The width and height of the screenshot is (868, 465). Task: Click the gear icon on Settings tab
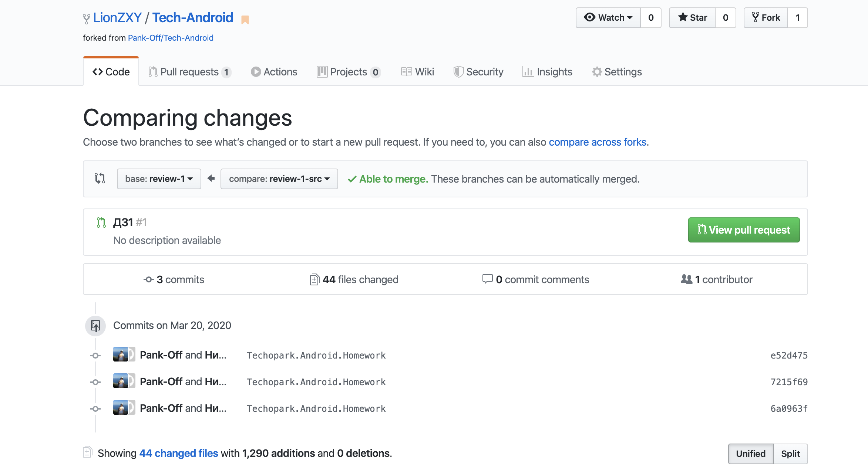[597, 72]
